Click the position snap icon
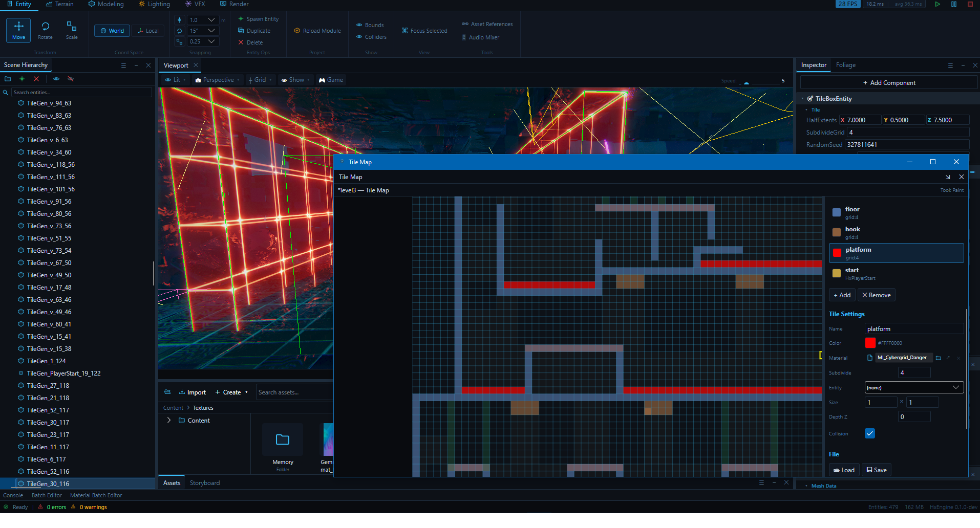This screenshot has width=980, height=528. pos(179,20)
